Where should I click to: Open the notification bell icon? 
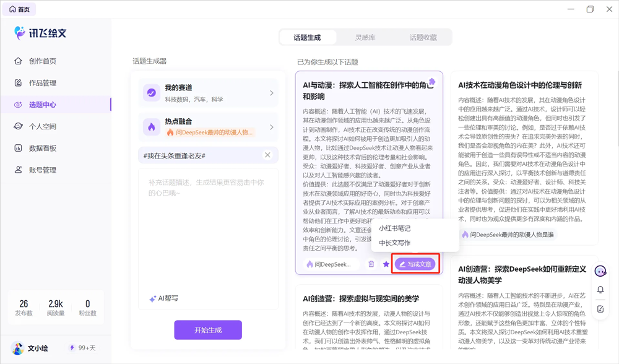[600, 290]
